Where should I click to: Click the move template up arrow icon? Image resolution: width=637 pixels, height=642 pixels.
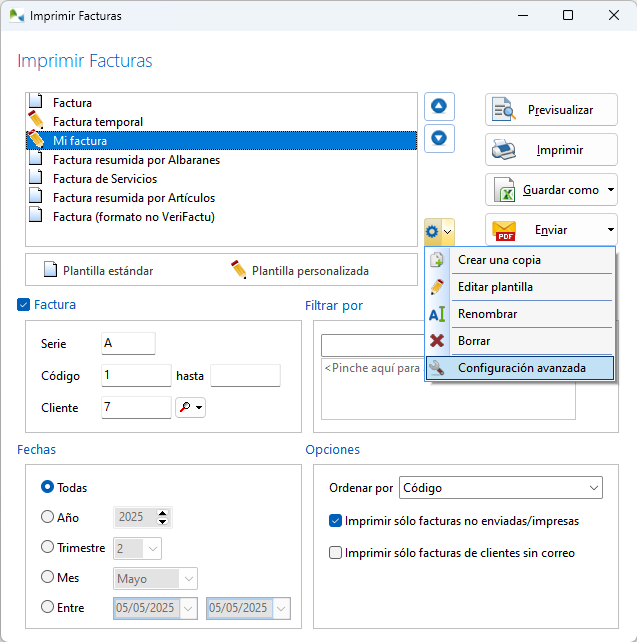click(x=439, y=106)
